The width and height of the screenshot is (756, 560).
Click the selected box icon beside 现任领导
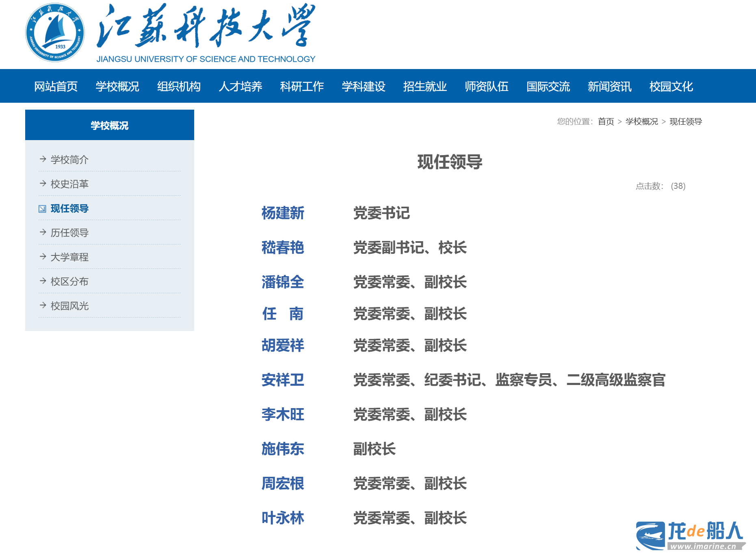[42, 209]
